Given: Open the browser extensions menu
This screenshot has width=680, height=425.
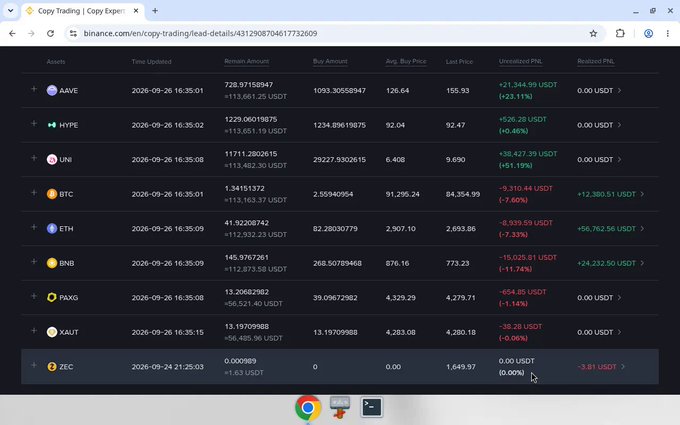Looking at the screenshot, I should (x=620, y=33).
